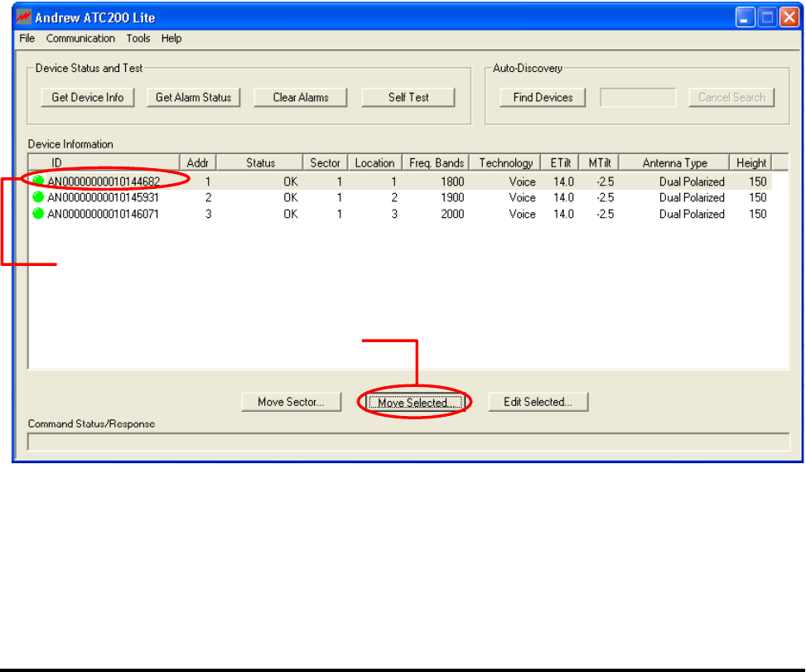Open the Communication menu
This screenshot has height=672, width=806.
[x=80, y=39]
